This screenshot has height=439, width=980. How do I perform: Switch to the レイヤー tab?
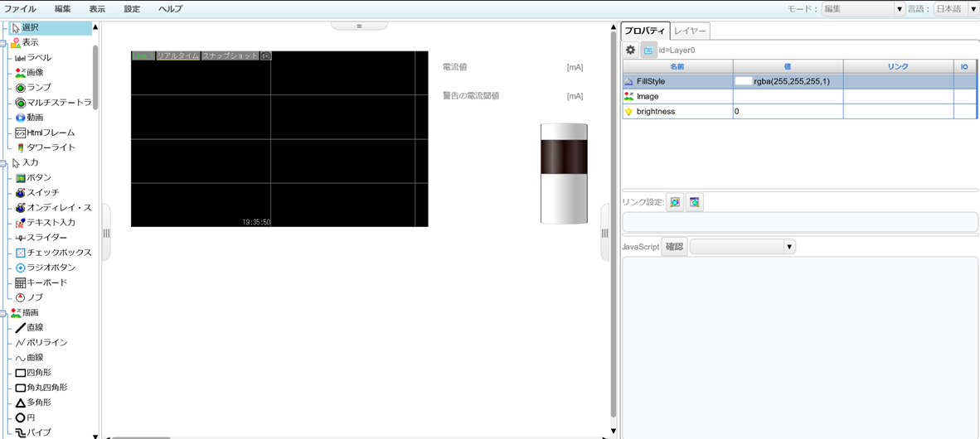(690, 30)
